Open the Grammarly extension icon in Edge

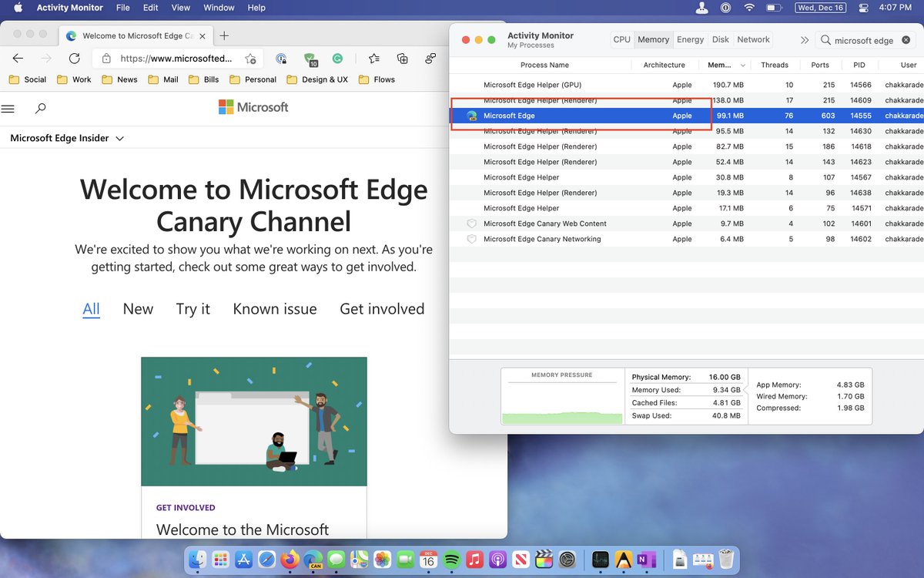pos(337,59)
